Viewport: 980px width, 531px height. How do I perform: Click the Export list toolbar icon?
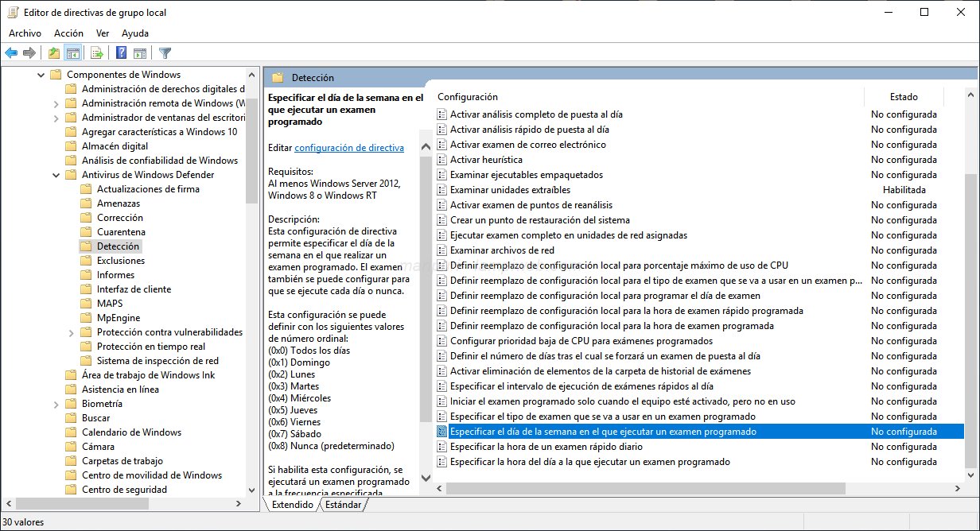tap(97, 53)
